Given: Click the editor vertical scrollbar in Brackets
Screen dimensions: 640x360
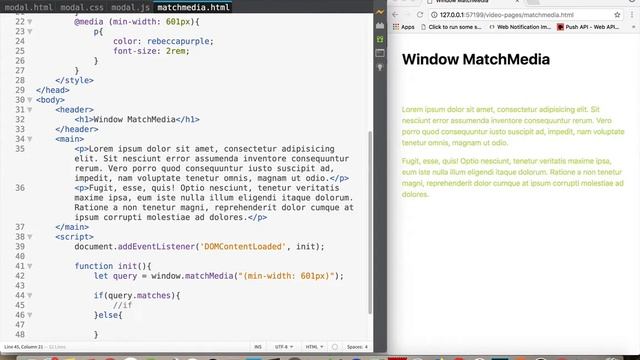Looking at the screenshot, I should (x=370, y=222).
